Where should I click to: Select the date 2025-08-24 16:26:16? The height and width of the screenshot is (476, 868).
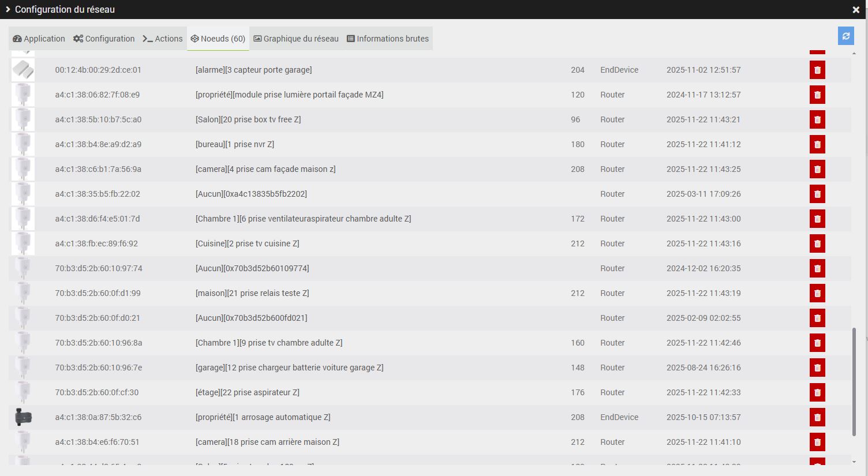tap(704, 368)
